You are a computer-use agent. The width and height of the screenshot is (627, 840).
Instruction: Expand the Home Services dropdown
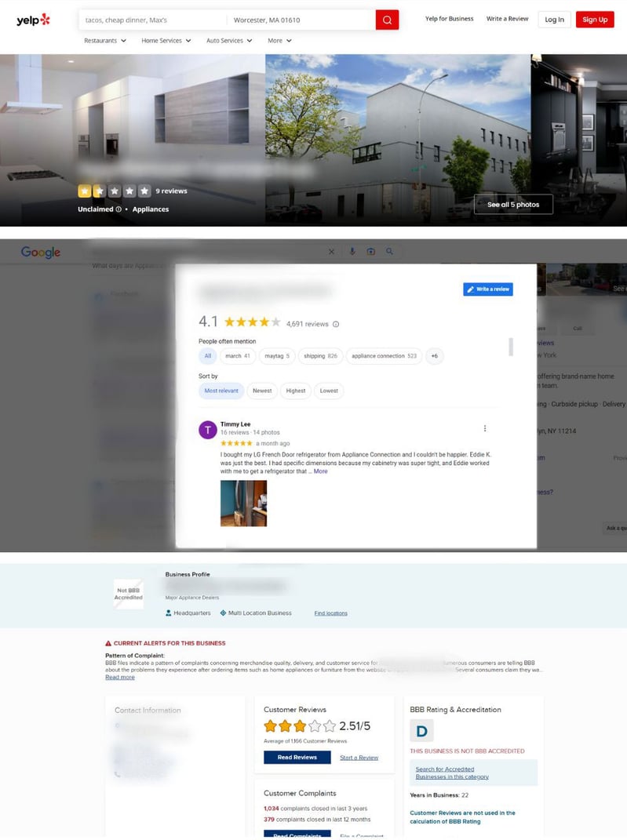click(166, 41)
